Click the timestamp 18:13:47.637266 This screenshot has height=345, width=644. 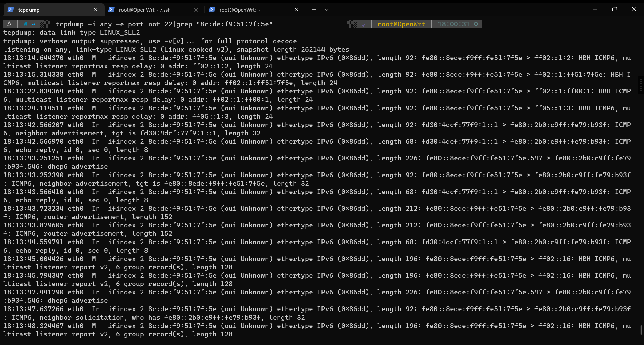click(x=34, y=309)
